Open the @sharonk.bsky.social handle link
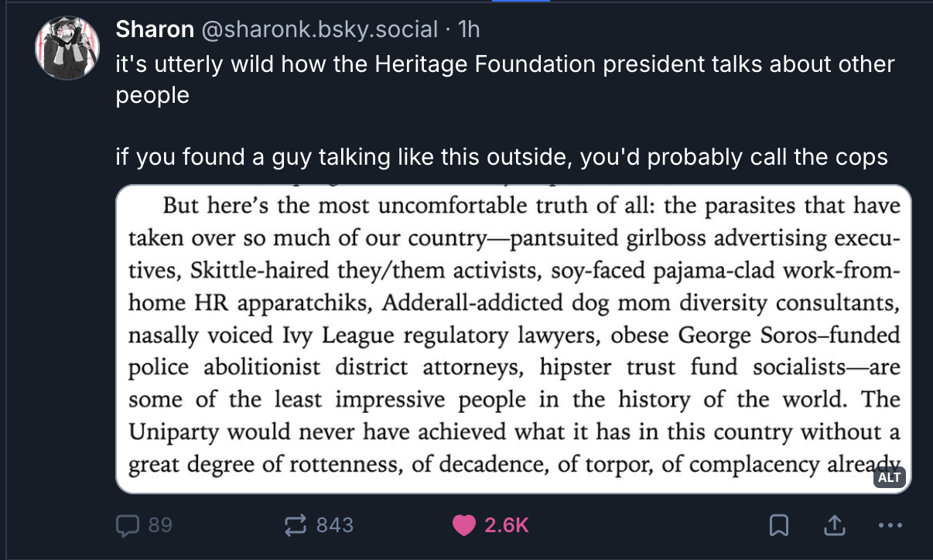 coord(320,29)
